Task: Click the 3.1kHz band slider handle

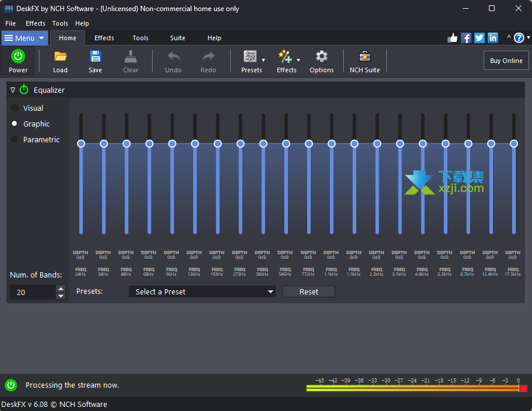Action: tap(400, 143)
